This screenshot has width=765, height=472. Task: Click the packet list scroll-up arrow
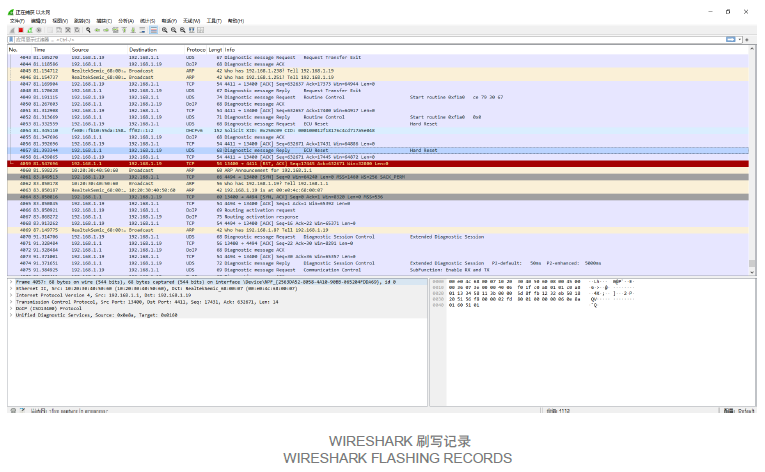click(752, 49)
